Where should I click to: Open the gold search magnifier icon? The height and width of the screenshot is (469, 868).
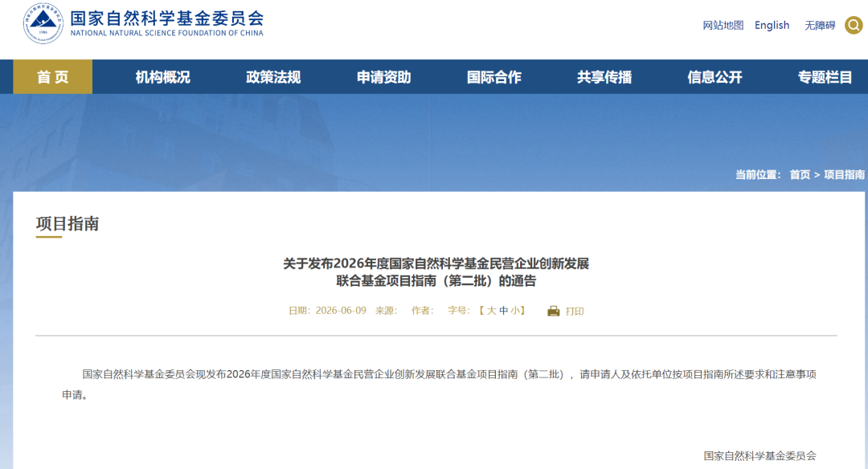point(854,25)
